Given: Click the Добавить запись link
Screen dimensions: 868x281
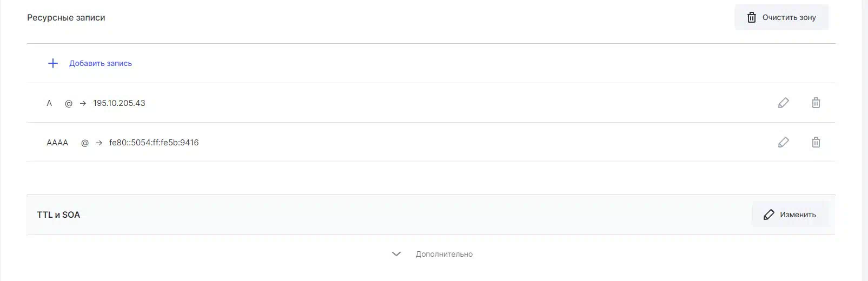Looking at the screenshot, I should point(101,63).
